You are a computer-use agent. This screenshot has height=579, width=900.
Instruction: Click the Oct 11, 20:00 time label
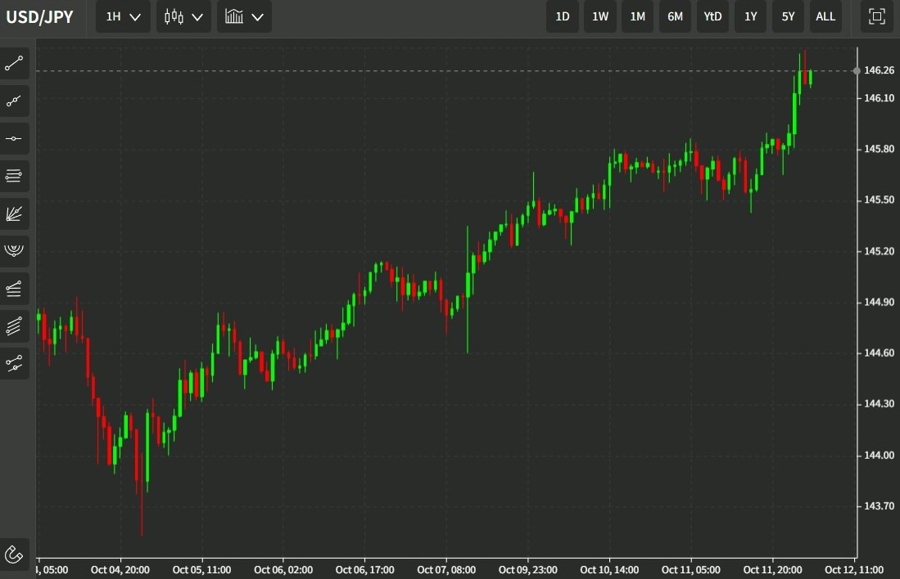[772, 570]
